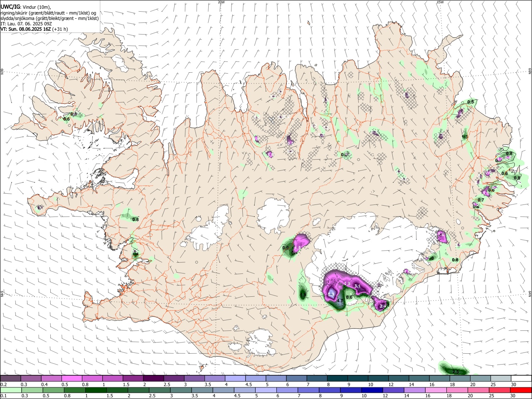The image size is (532, 399).
Task: Click the 'rigning/skúrir (grænt/blátt/rautt' legend description line
Action: pos(48,13)
